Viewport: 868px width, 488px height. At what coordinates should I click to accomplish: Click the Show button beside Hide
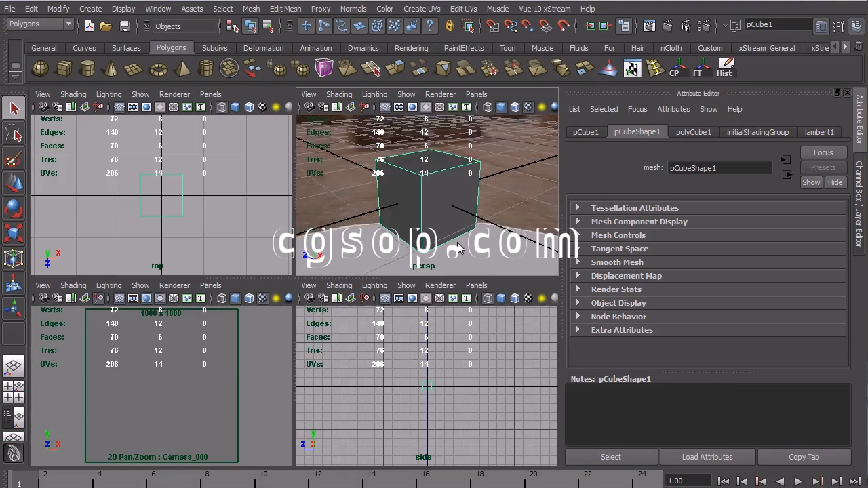pos(811,182)
